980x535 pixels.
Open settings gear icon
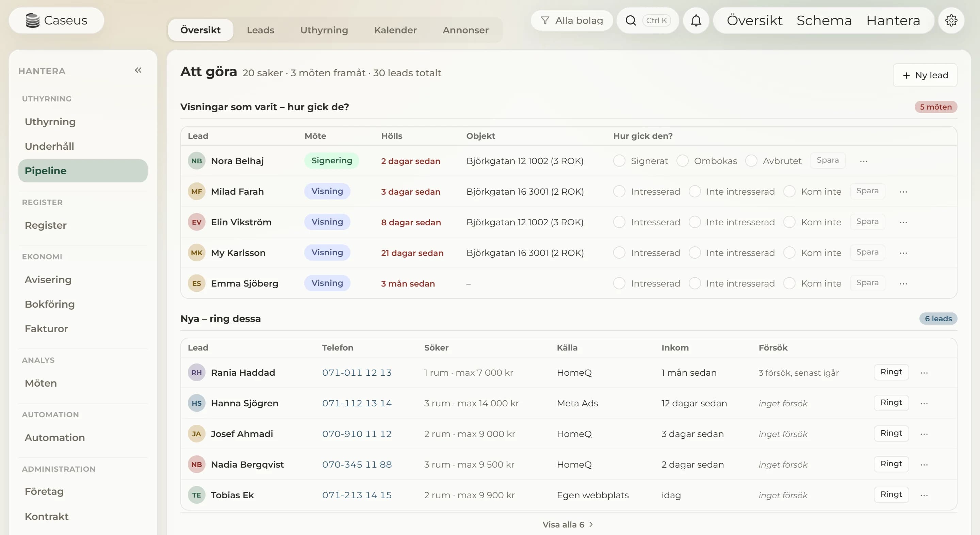tap(951, 20)
